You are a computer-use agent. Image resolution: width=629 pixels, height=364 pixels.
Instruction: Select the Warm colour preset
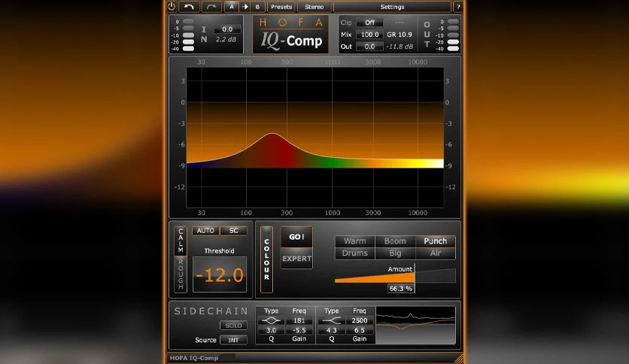click(354, 241)
